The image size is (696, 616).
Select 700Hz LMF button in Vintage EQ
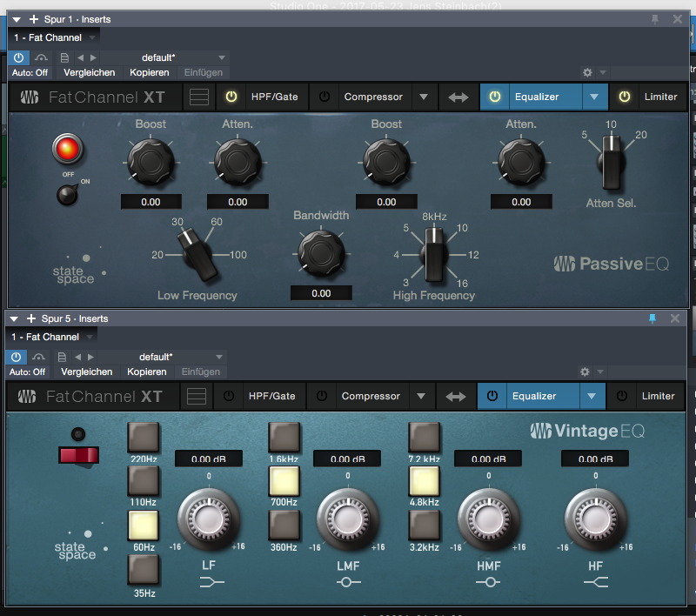coord(284,480)
